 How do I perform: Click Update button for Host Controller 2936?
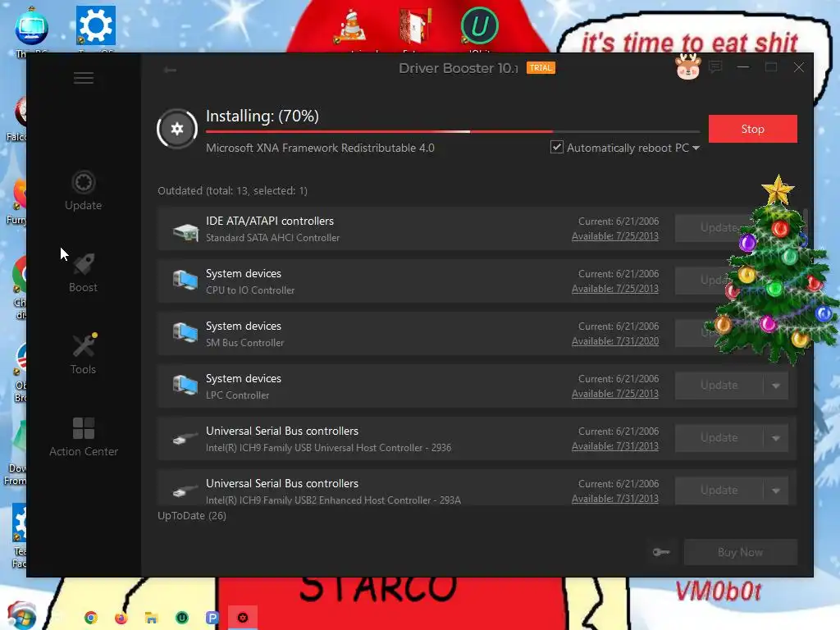tap(719, 438)
